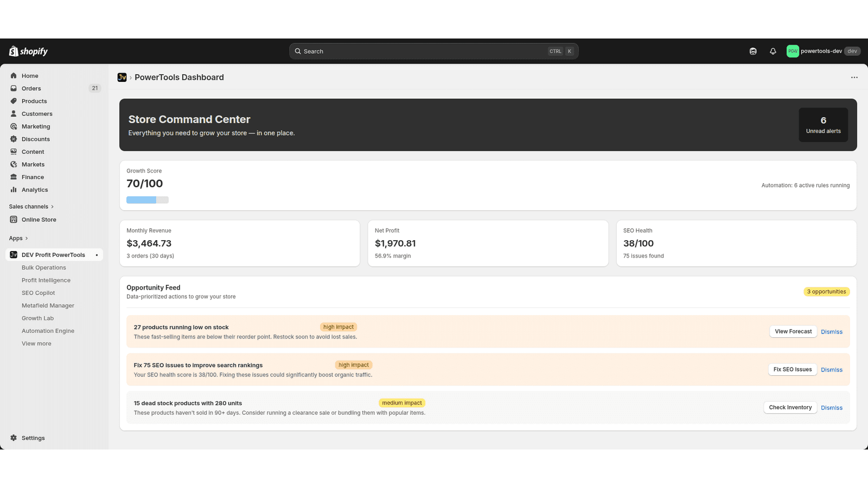Viewport: 868px width, 488px height.
Task: Click the PowerTools app icon in the breadcrumb
Action: click(x=122, y=78)
